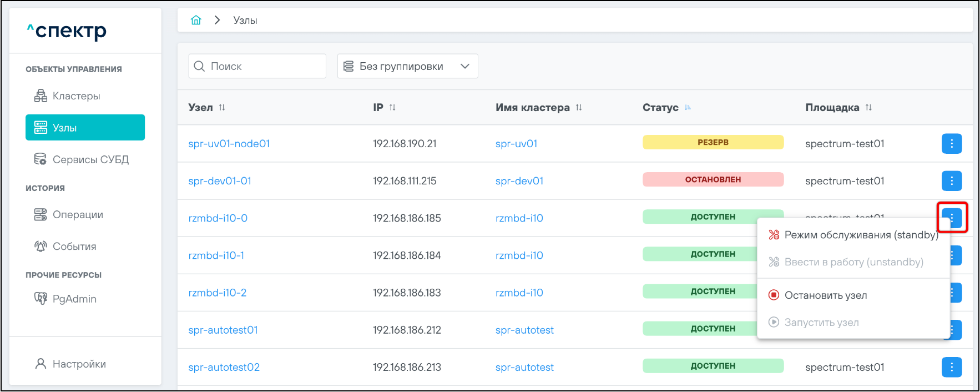The width and height of the screenshot is (980, 392).
Task: Click the home icon in breadcrumb
Action: 196,21
